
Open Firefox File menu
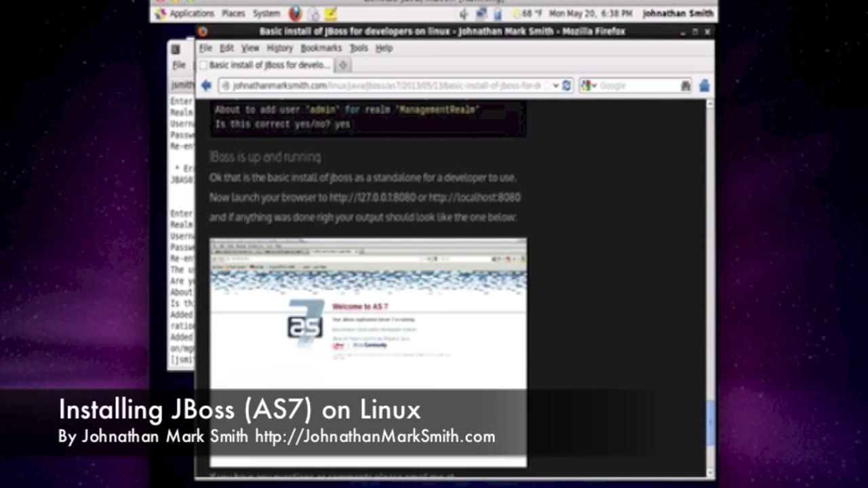pyautogui.click(x=205, y=48)
